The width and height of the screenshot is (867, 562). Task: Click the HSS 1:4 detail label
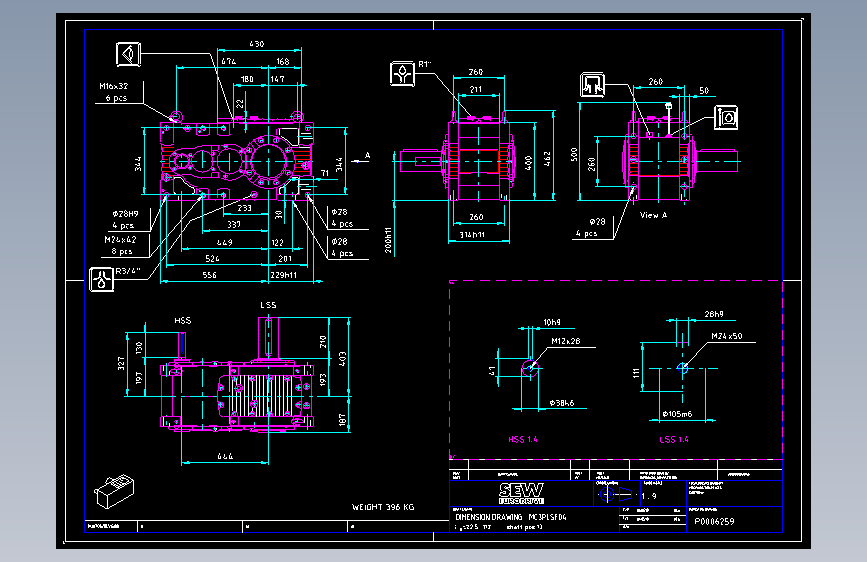point(523,439)
